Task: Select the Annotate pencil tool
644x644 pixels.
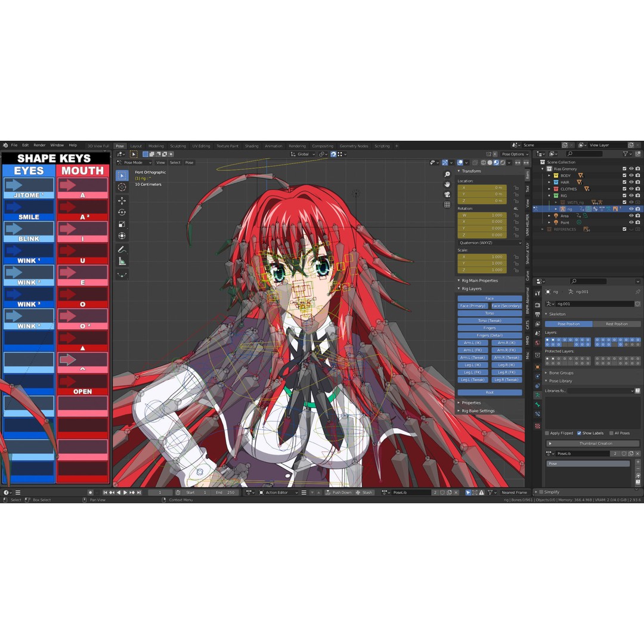Action: tap(122, 249)
